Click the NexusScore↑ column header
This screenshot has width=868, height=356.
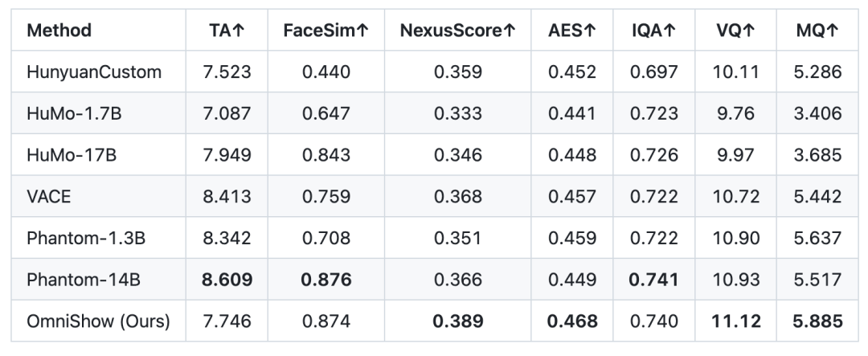click(x=457, y=31)
